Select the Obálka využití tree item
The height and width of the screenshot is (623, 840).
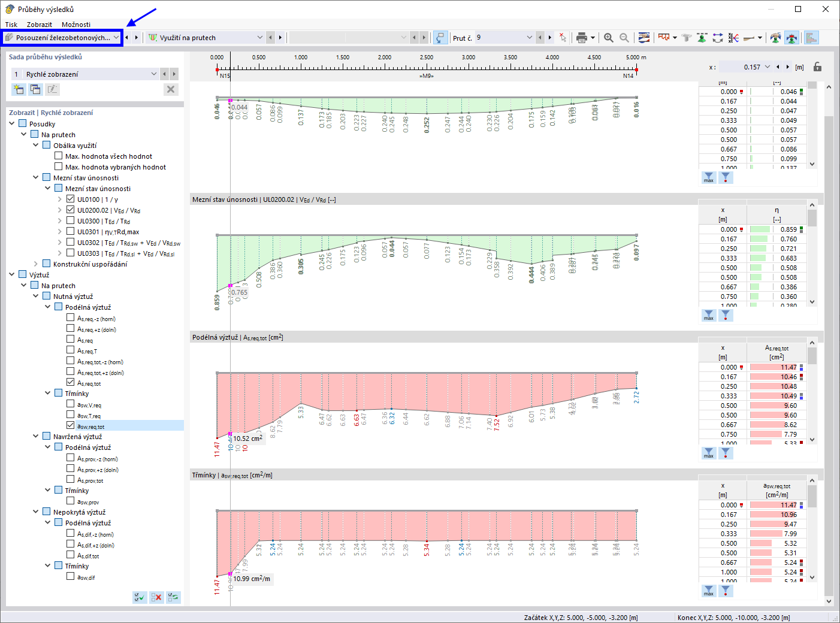(x=75, y=145)
